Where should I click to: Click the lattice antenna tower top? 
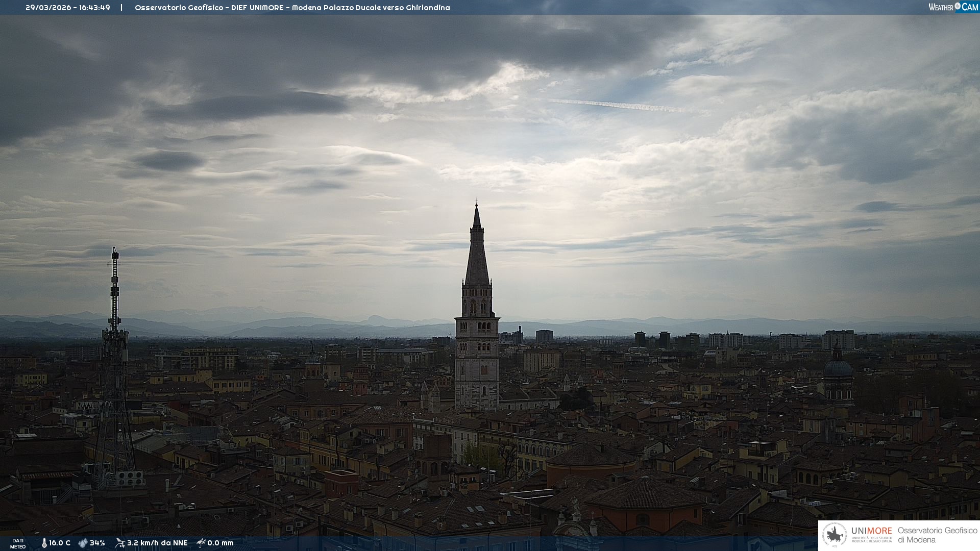click(x=115, y=253)
